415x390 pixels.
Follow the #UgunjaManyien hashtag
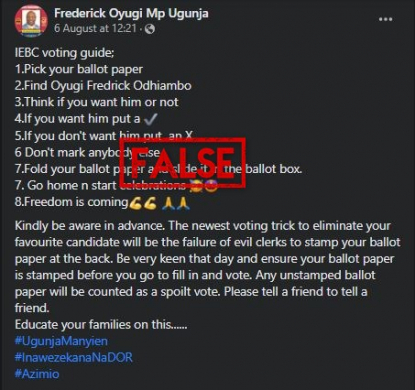(x=61, y=341)
